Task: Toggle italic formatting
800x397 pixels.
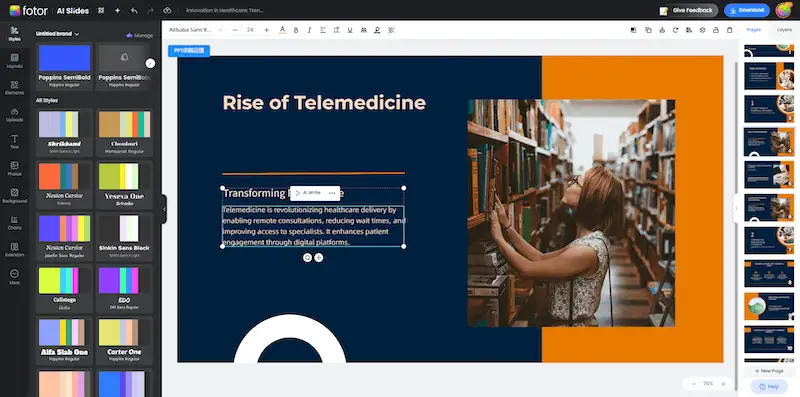Action: tap(309, 30)
